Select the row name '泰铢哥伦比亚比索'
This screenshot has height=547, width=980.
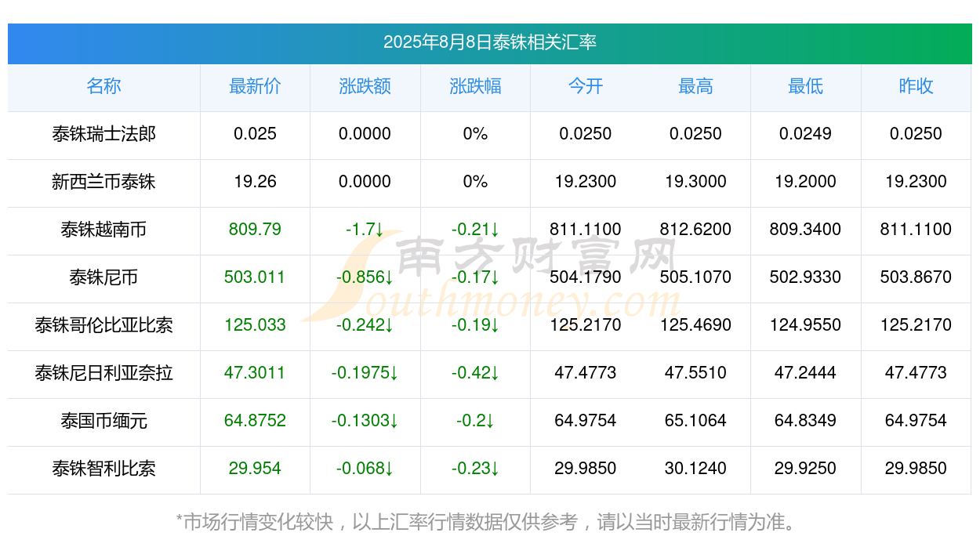point(103,325)
